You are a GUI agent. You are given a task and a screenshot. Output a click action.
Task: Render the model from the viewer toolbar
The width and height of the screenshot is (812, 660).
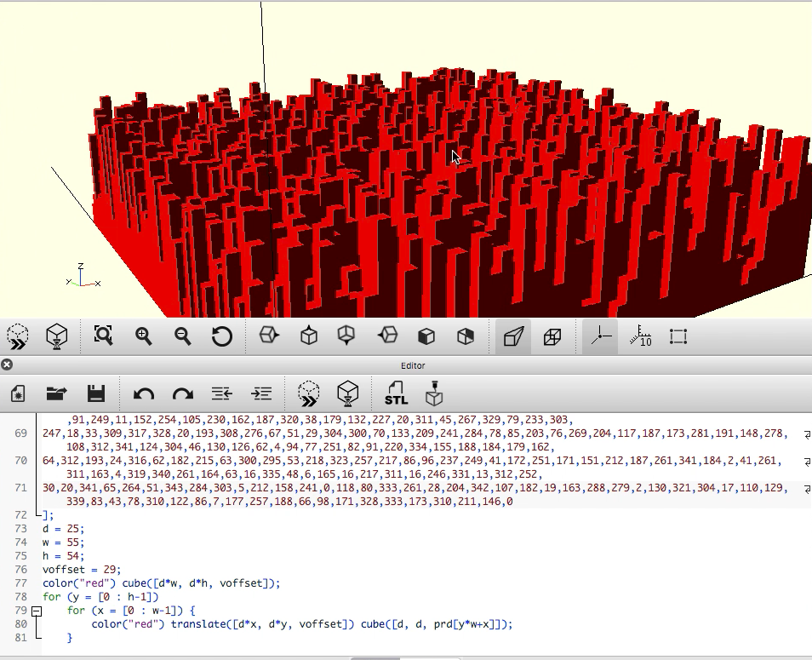point(57,336)
